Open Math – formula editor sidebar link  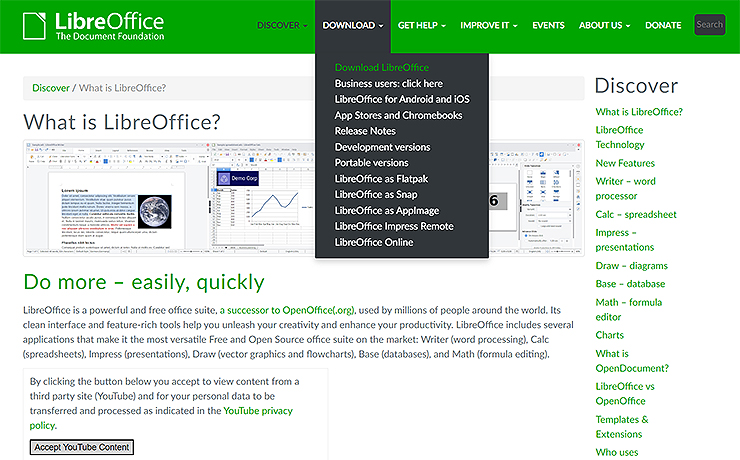click(628, 309)
